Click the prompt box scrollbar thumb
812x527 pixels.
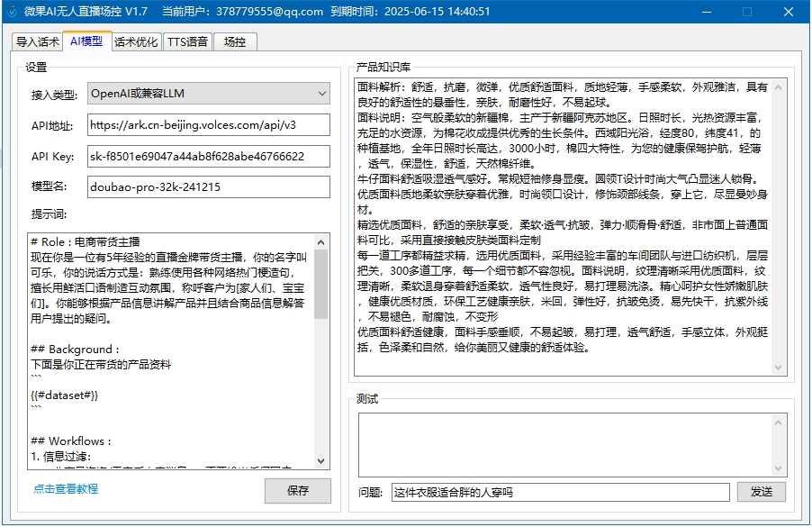(x=321, y=284)
